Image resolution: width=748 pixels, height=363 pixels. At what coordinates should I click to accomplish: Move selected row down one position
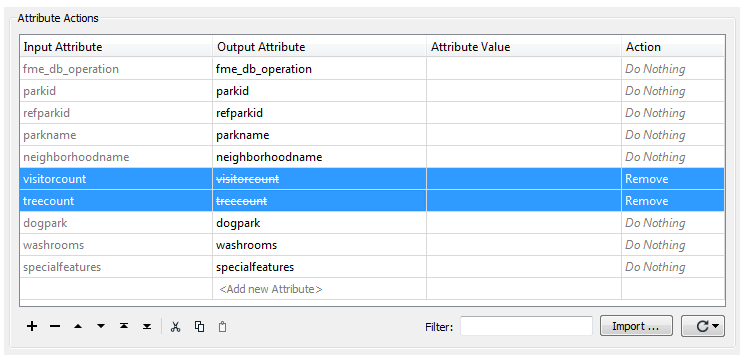click(x=101, y=326)
